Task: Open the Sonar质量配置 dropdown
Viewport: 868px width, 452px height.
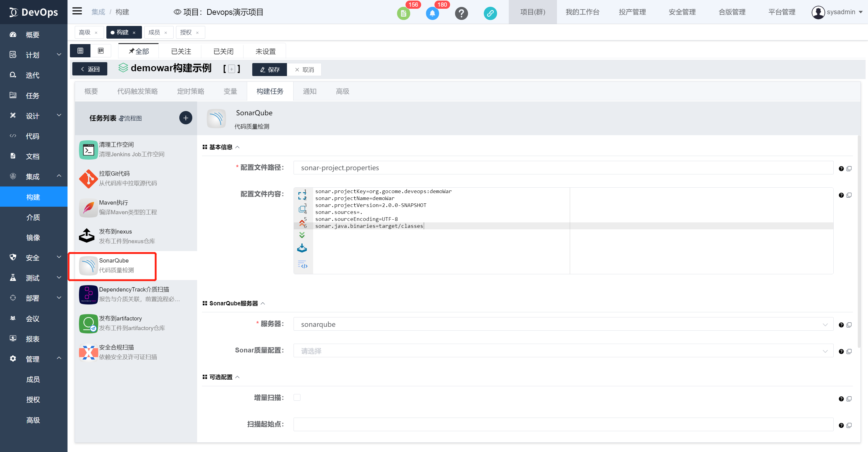Action: 563,351
